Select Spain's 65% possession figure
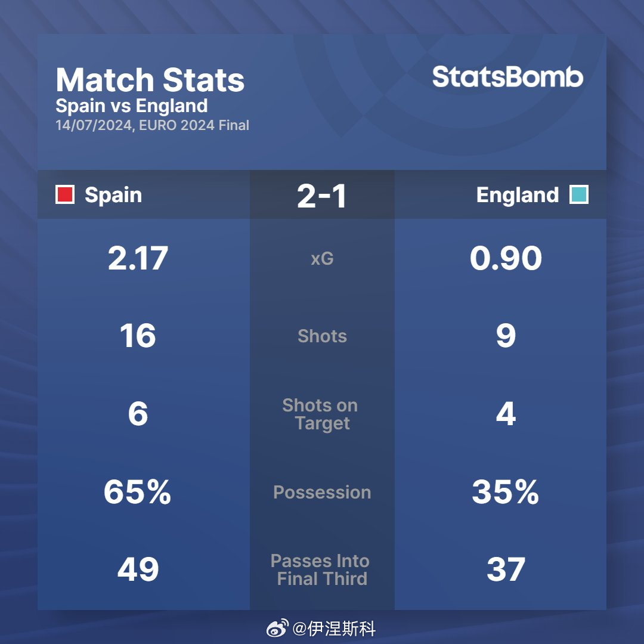 pyautogui.click(x=137, y=493)
